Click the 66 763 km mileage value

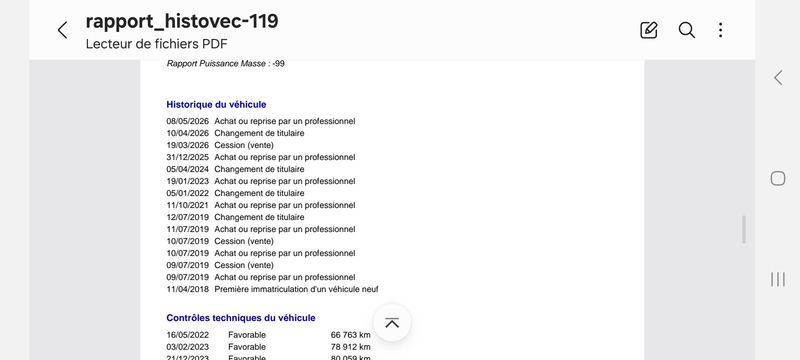coord(351,335)
